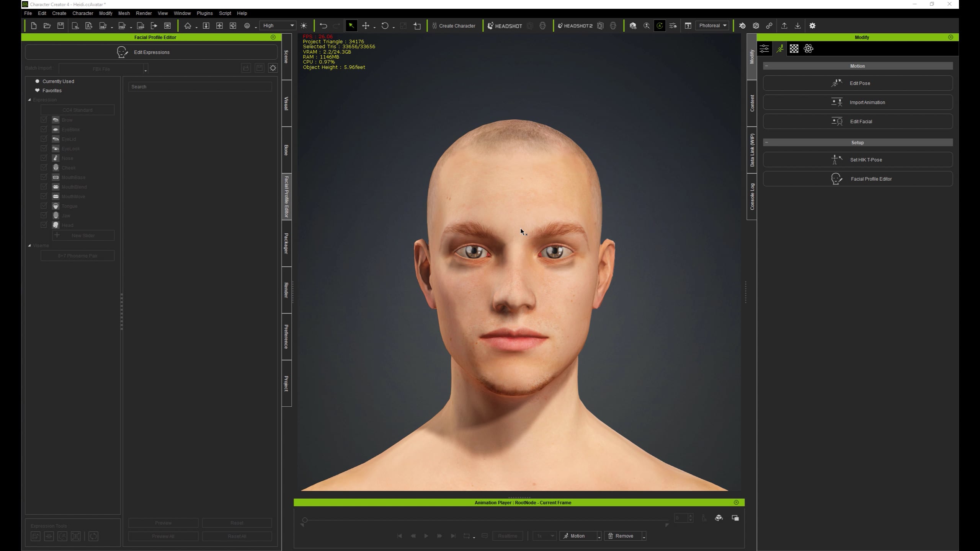Open the Headshot plugin tool
Viewport: 980px width, 551px height.
(505, 26)
